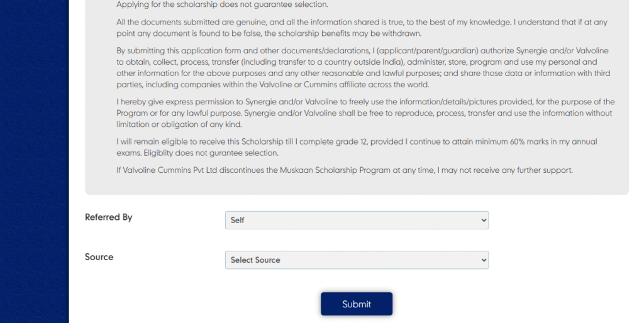Viewport: 644px width, 323px height.
Task: Click the Submit button
Action: coord(357,304)
